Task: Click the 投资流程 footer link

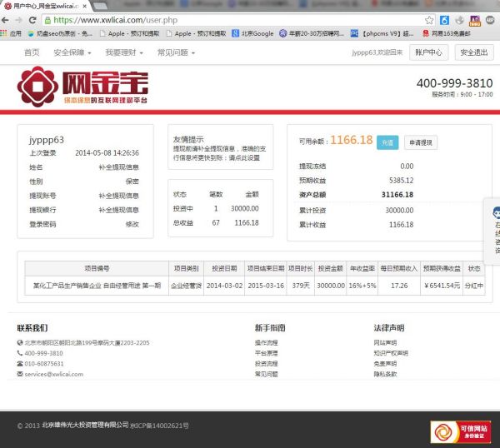Action: [267, 364]
